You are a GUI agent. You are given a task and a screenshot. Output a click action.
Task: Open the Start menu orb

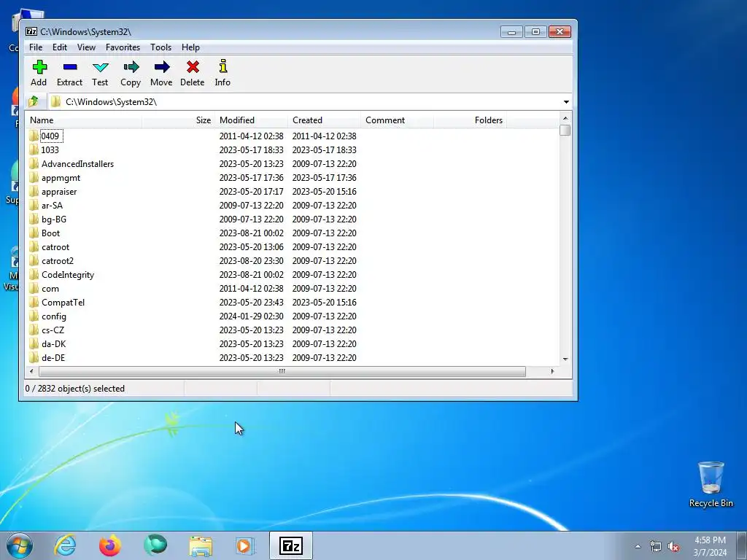[20, 545]
